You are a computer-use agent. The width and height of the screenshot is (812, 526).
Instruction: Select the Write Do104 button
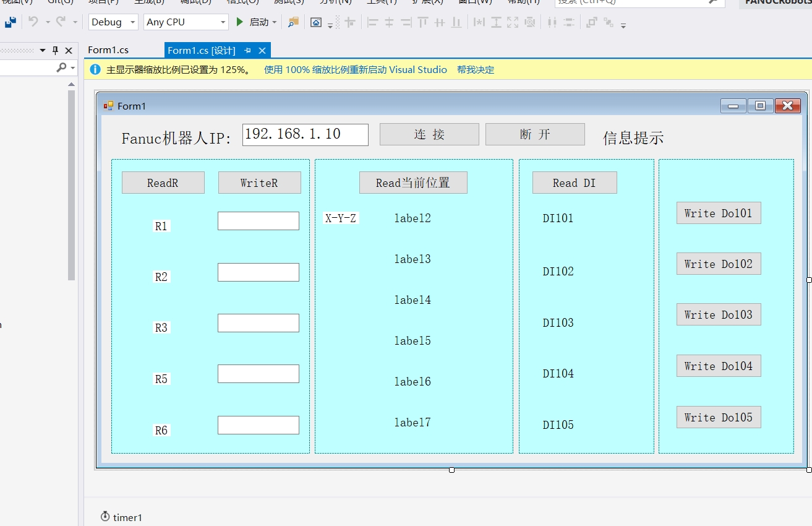pyautogui.click(x=719, y=366)
